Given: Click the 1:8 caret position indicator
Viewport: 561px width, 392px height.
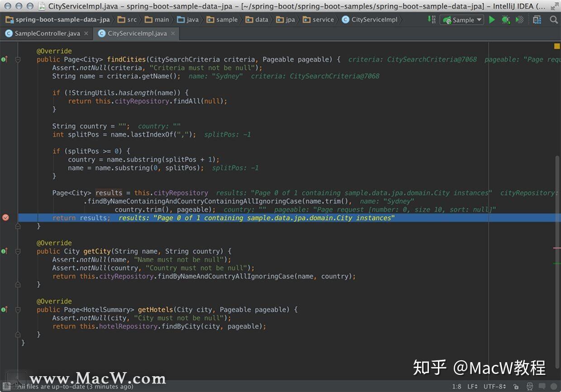Looking at the screenshot, I should (457, 387).
